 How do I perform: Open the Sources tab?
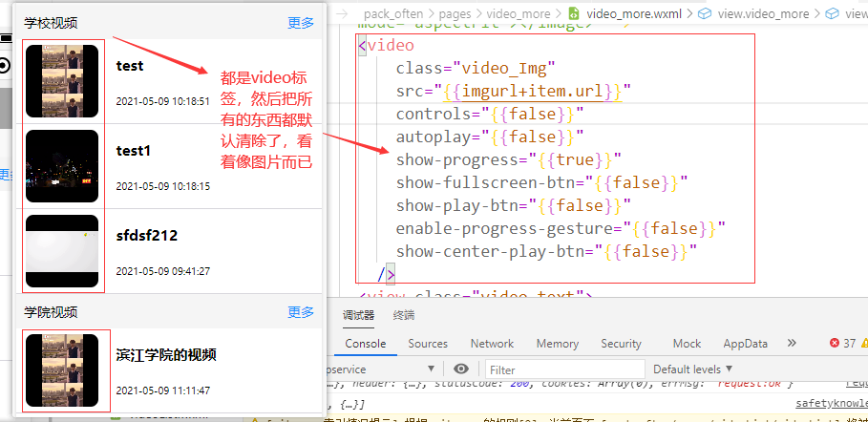[x=428, y=344]
